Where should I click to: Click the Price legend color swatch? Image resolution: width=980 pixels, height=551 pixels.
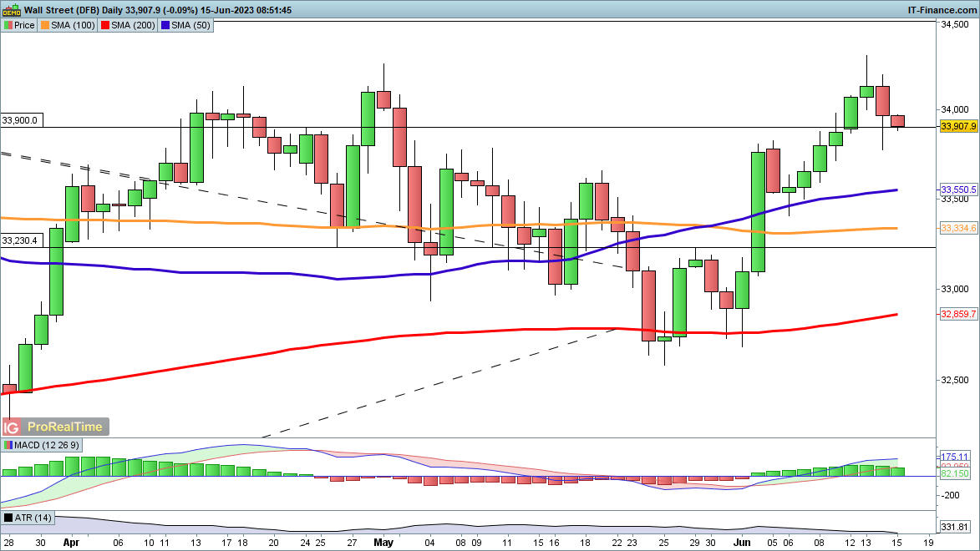tap(8, 25)
